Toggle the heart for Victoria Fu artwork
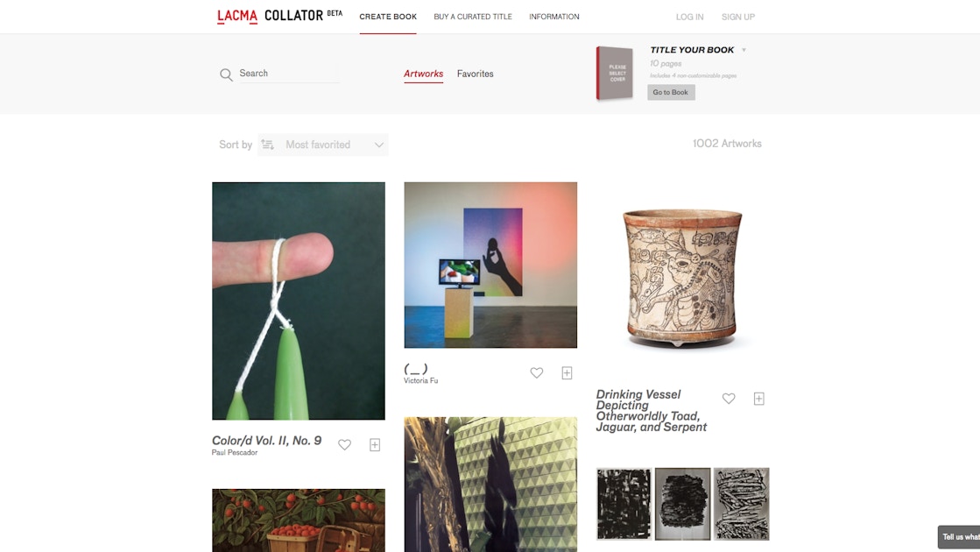The width and height of the screenshot is (980, 552). 536,372
